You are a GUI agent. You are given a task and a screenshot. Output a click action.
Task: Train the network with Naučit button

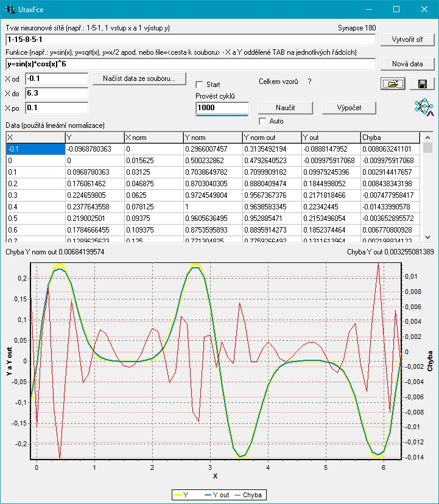[286, 108]
